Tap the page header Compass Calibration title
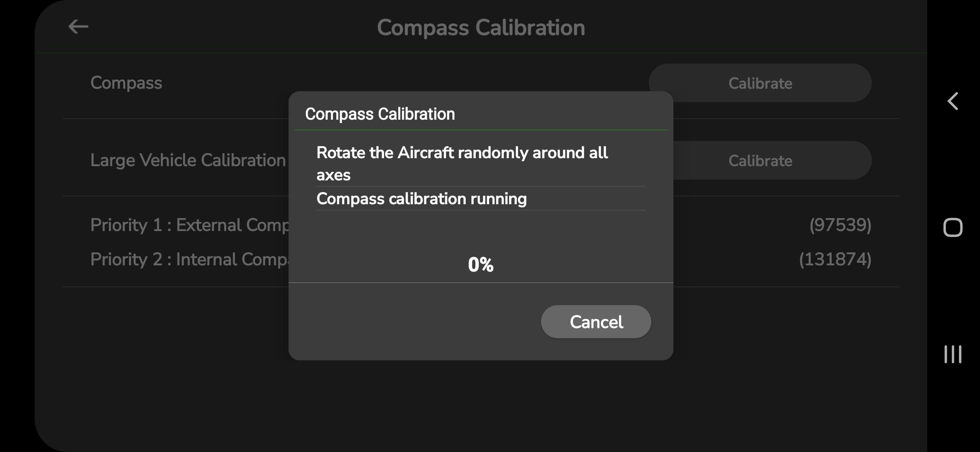 480,28
